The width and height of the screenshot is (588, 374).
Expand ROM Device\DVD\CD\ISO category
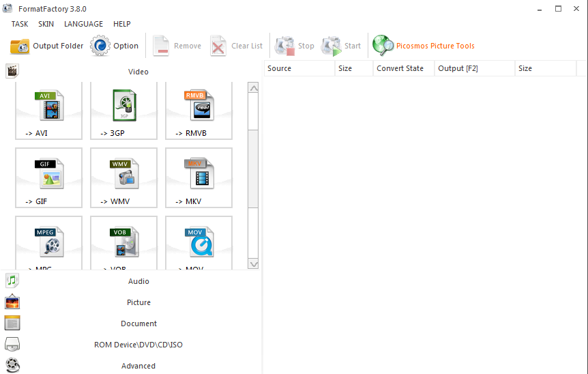click(138, 345)
